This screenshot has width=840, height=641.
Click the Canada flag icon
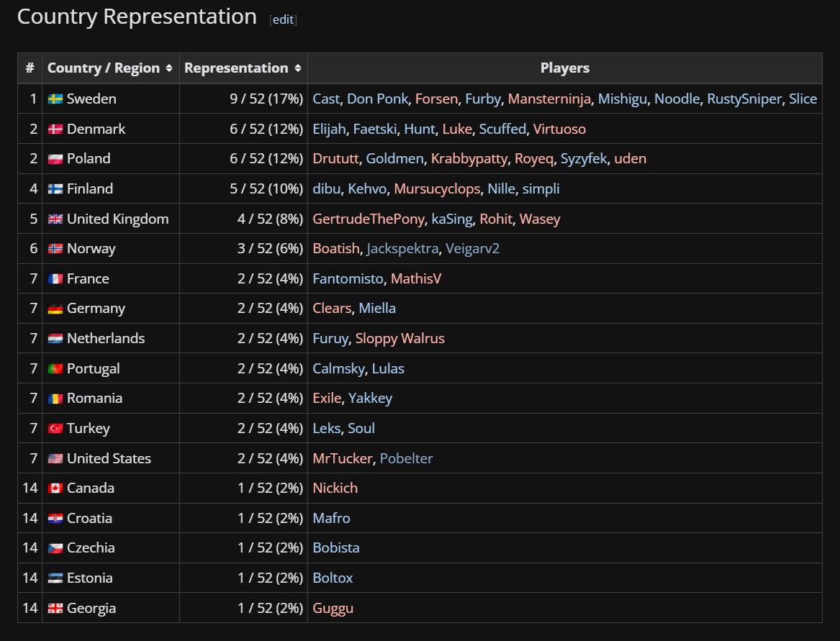click(x=55, y=488)
